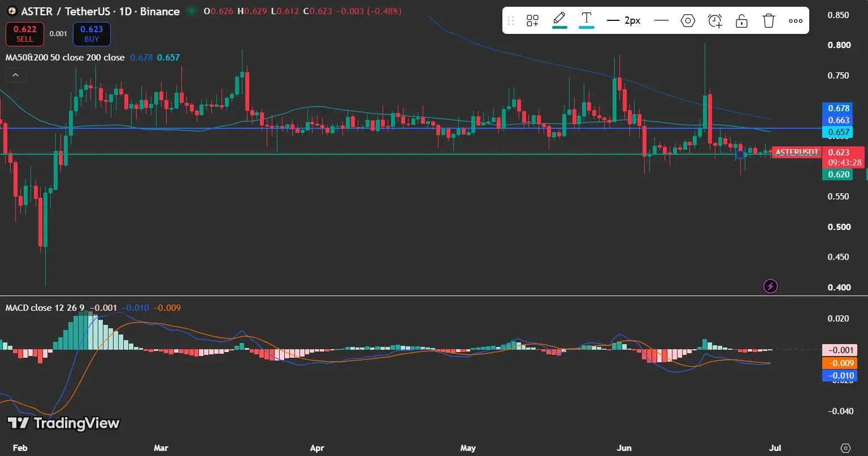
Task: Click the Jun label on time axis
Action: click(x=624, y=448)
